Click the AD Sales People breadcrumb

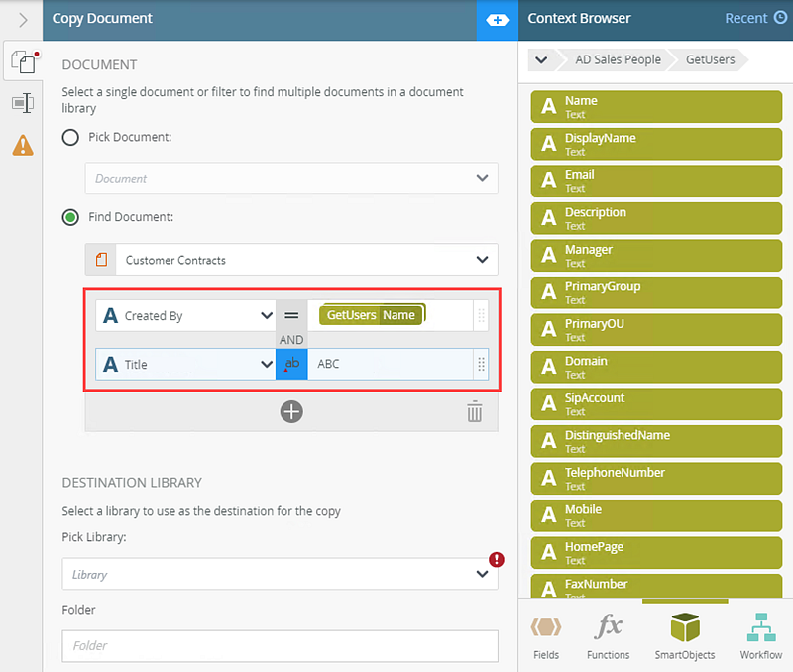point(618,59)
